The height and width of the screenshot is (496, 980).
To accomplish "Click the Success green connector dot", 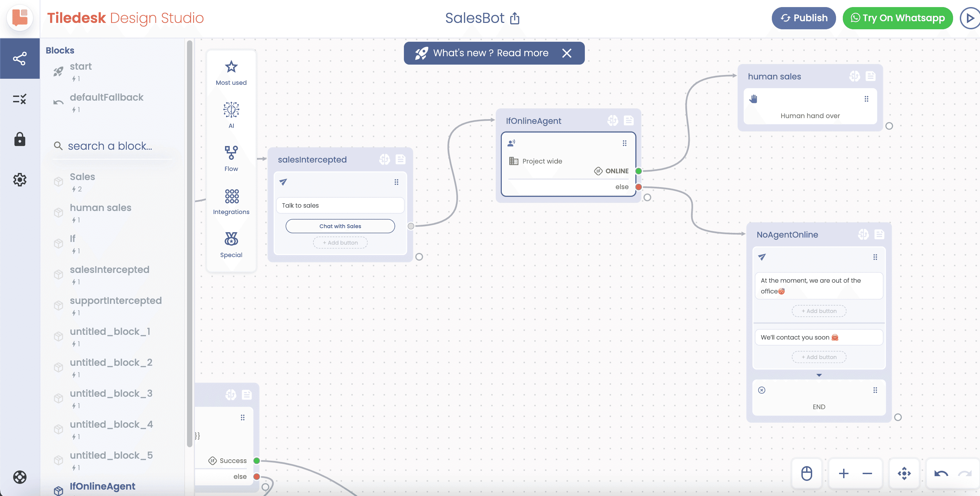I will pyautogui.click(x=257, y=461).
